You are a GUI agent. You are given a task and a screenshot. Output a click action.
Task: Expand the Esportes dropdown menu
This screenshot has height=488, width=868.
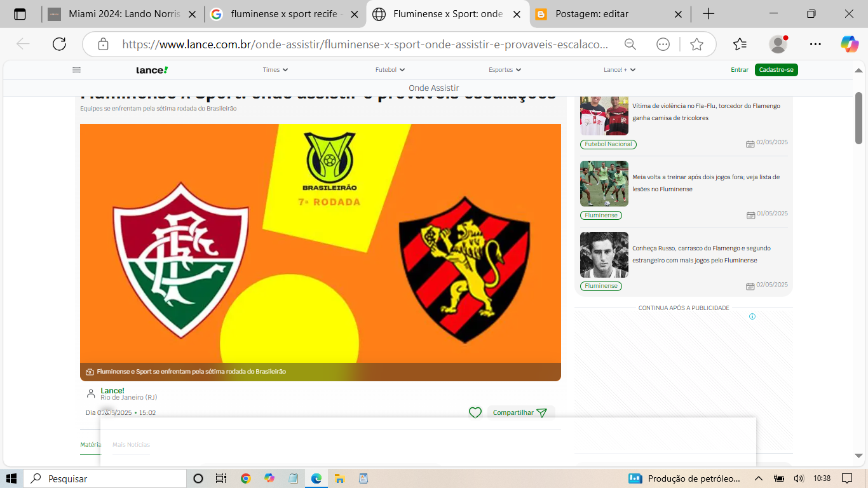505,70
